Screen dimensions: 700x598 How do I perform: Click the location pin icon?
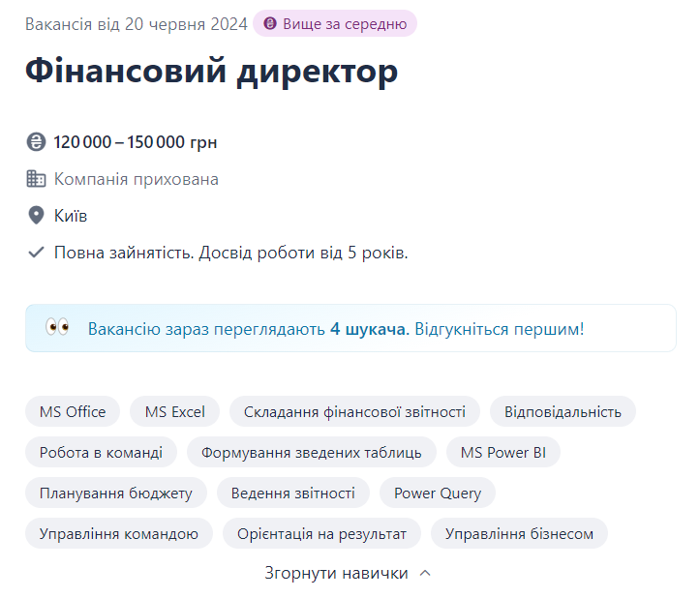(36, 216)
